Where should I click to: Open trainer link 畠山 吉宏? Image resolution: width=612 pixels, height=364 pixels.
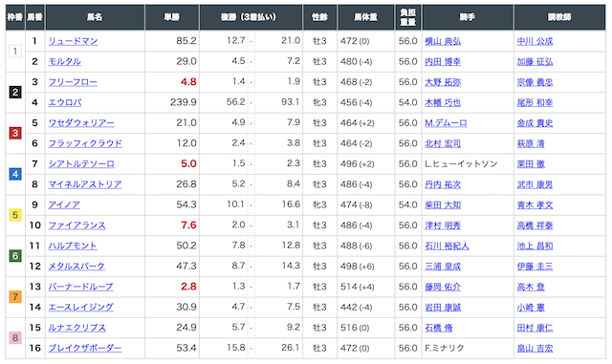tap(535, 348)
